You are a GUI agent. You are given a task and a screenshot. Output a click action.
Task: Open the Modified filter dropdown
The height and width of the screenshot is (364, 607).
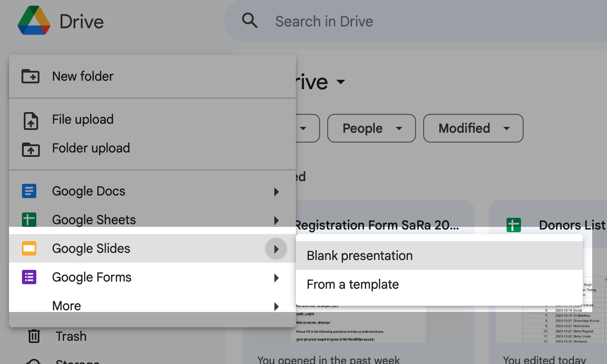pos(473,129)
